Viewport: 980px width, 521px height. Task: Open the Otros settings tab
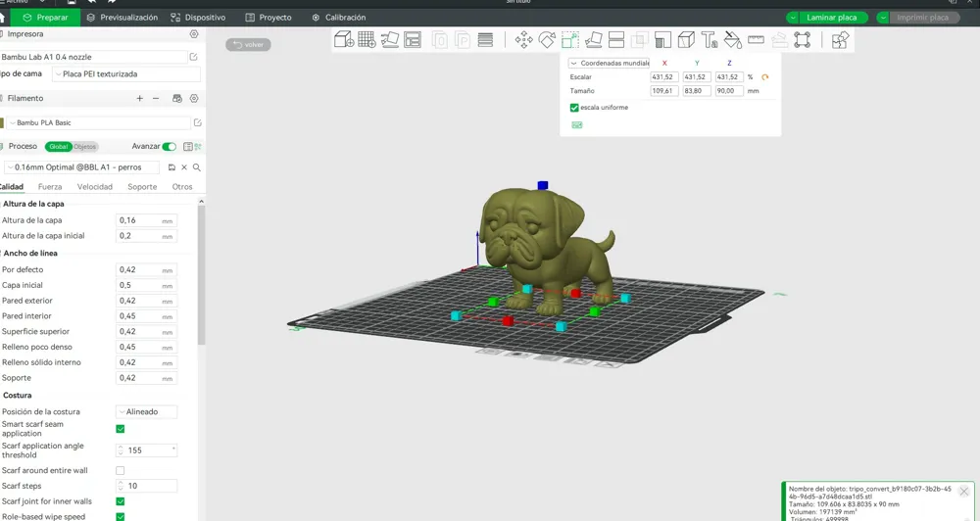point(182,187)
